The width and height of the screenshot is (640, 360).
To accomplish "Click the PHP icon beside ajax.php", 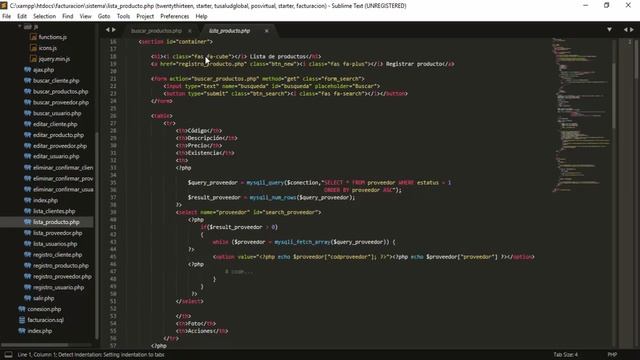I will pyautogui.click(x=27, y=70).
